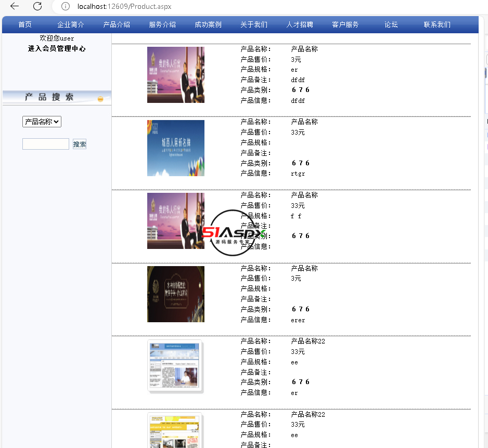The image size is (488, 448).
Task: Select the info text rtgr of second product
Action: [x=298, y=174]
